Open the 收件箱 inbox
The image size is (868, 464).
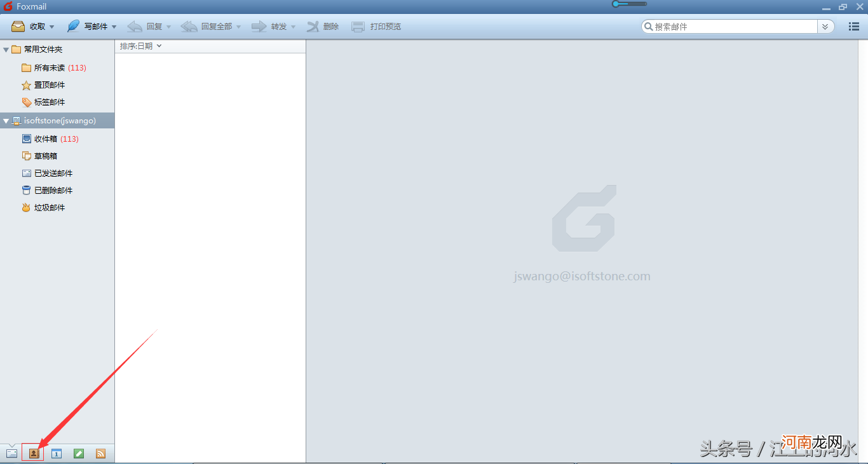point(50,139)
